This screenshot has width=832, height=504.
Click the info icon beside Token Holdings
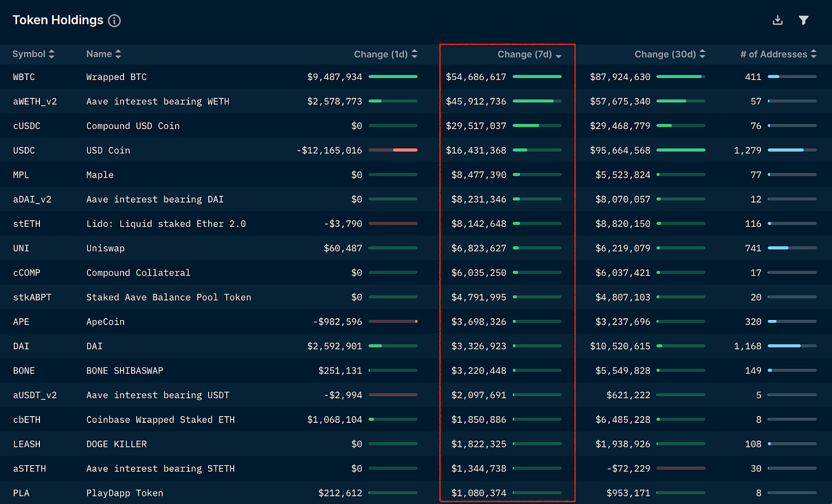114,21
